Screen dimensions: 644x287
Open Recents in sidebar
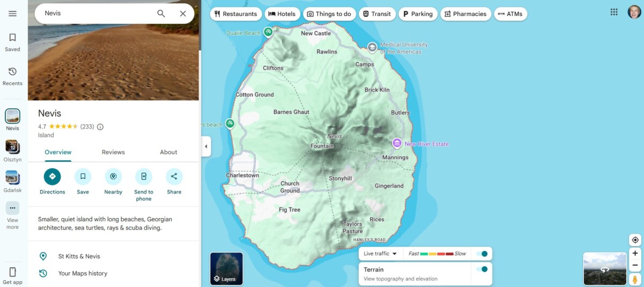(12, 76)
